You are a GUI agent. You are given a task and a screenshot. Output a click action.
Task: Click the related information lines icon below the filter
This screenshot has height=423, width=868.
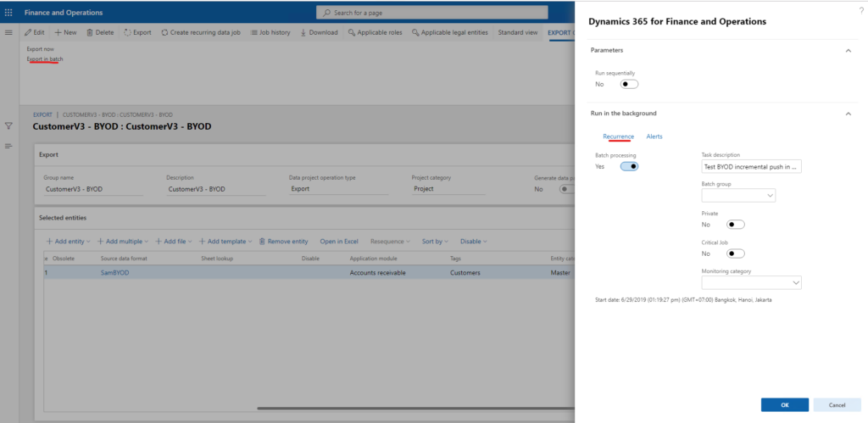click(x=8, y=146)
